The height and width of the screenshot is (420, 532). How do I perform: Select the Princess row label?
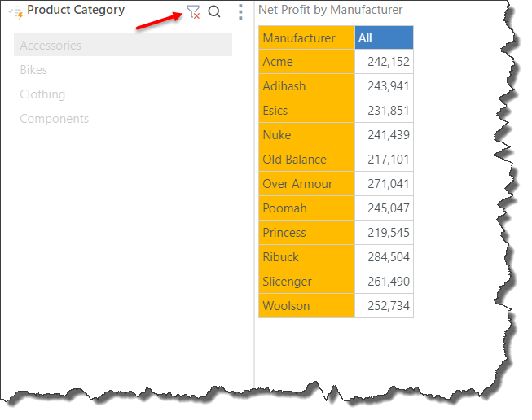306,233
